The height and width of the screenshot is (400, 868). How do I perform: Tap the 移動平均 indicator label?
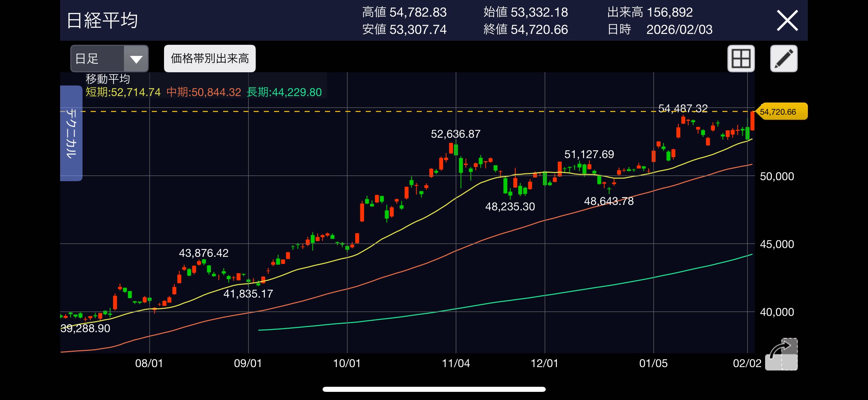(x=108, y=79)
